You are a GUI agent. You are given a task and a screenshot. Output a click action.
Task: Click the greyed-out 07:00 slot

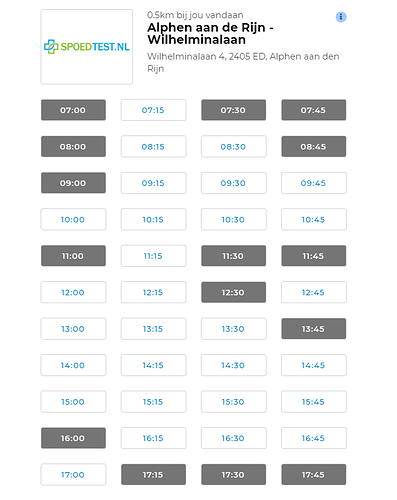(x=73, y=110)
